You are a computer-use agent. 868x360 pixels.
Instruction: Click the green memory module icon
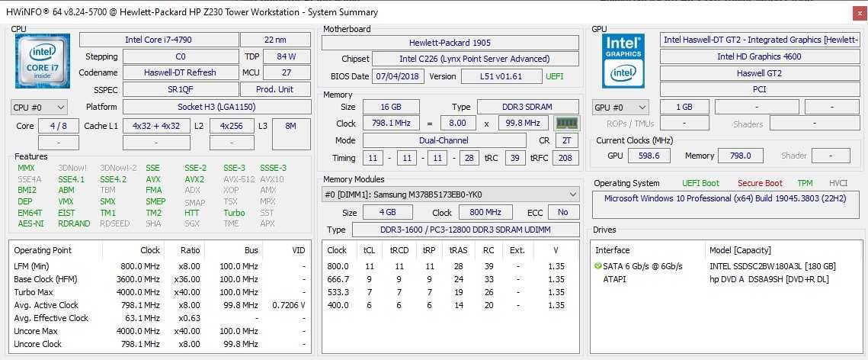pos(566,124)
